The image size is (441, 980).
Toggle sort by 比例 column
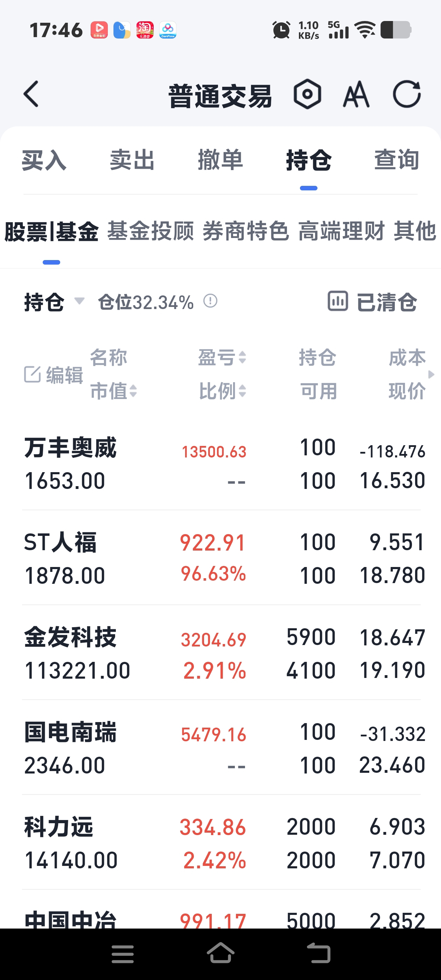point(223,391)
